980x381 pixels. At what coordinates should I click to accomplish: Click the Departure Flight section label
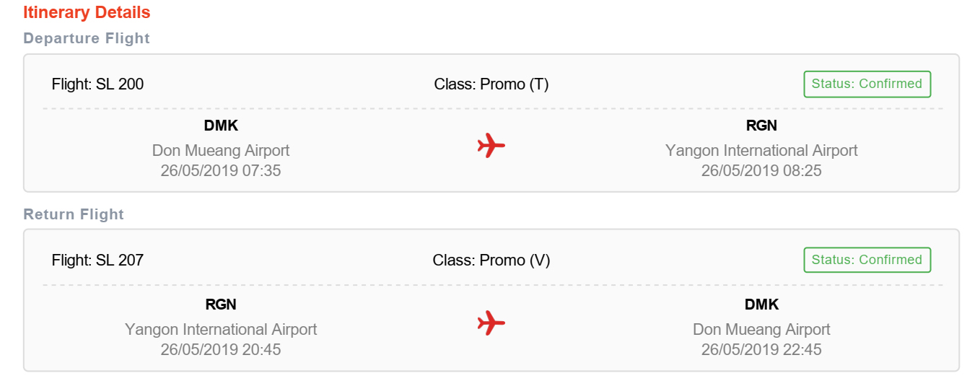(87, 38)
